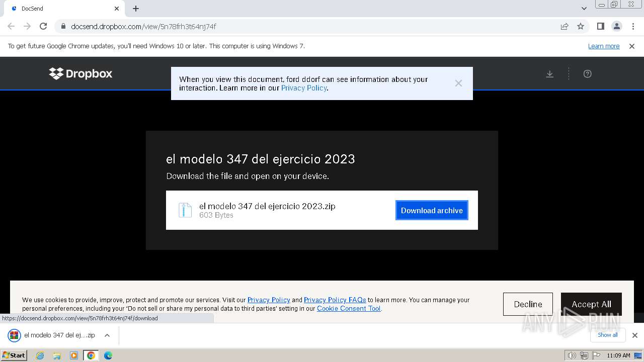The height and width of the screenshot is (362, 644).
Task: Open Privacy Policy link in cookie banner
Action: [x=269, y=300]
